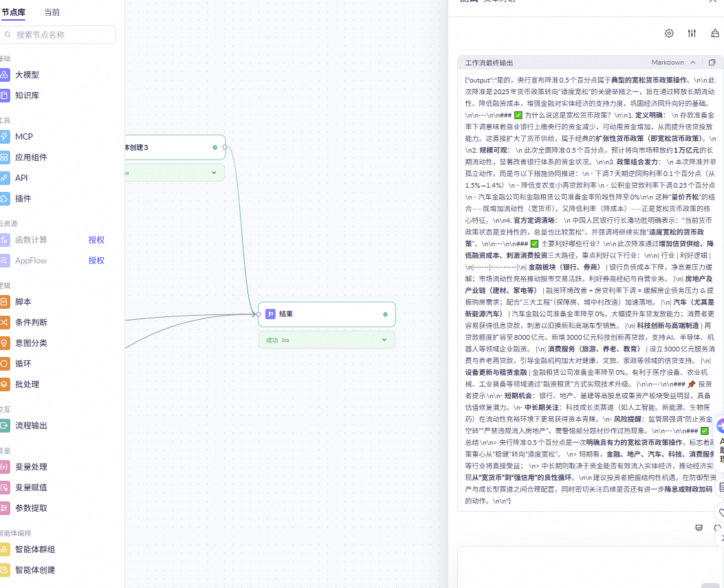Open the parameter sliders icon
Image resolution: width=724 pixels, height=588 pixels.
(x=692, y=33)
